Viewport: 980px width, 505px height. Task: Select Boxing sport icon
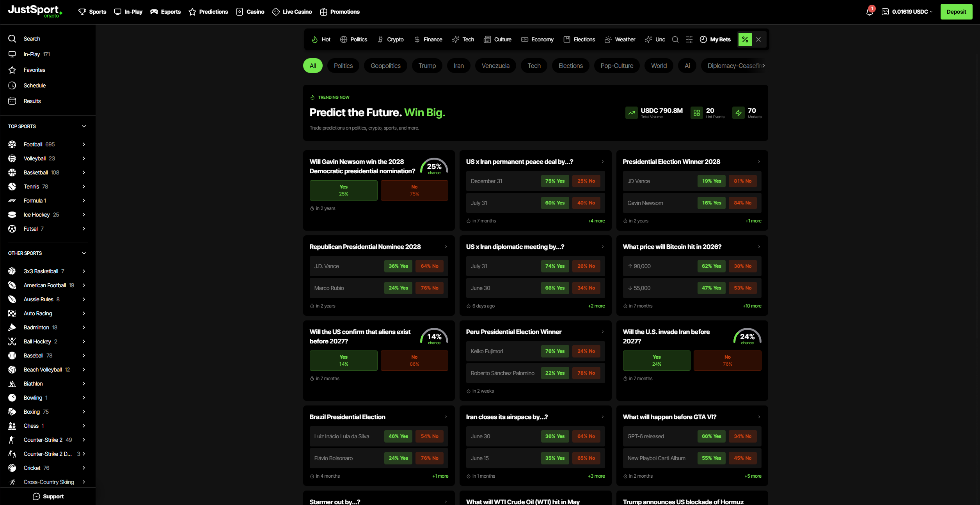click(12, 412)
